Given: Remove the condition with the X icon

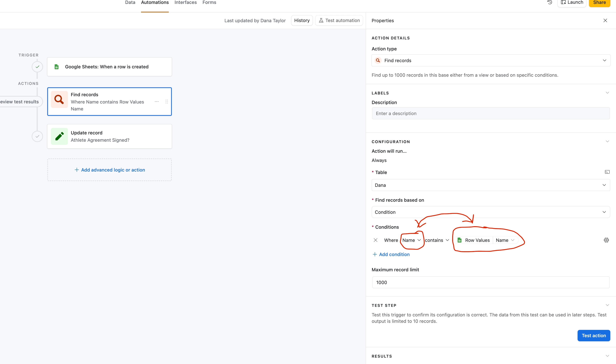Looking at the screenshot, I should click(x=376, y=240).
